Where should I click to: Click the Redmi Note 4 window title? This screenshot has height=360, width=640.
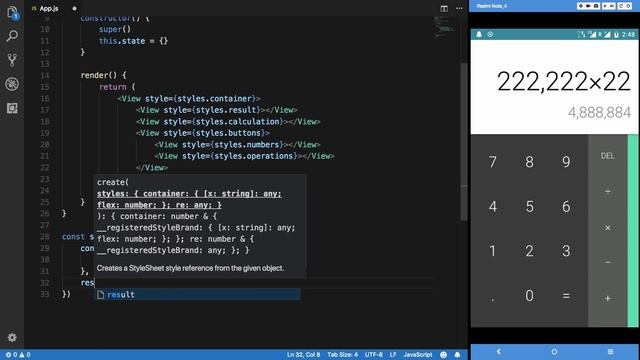coord(491,6)
